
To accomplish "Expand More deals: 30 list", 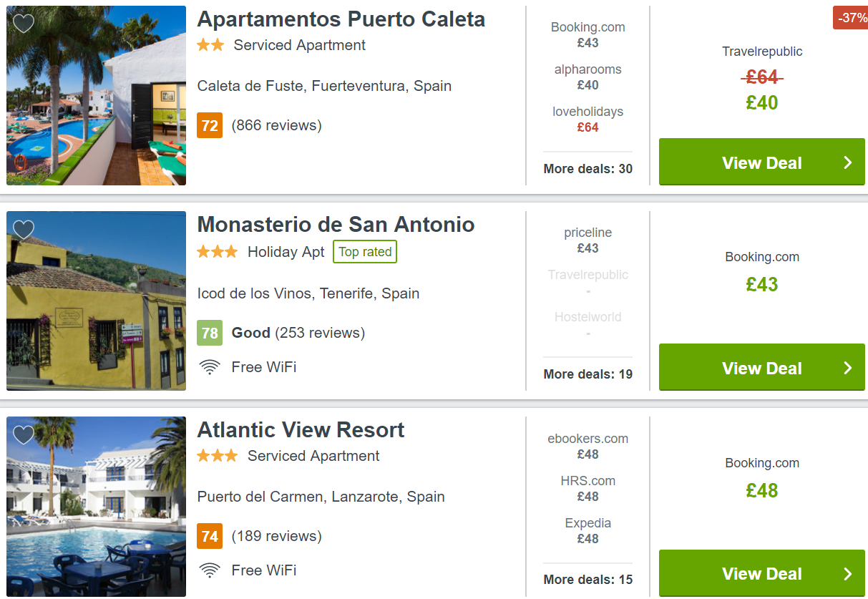I will click(588, 169).
